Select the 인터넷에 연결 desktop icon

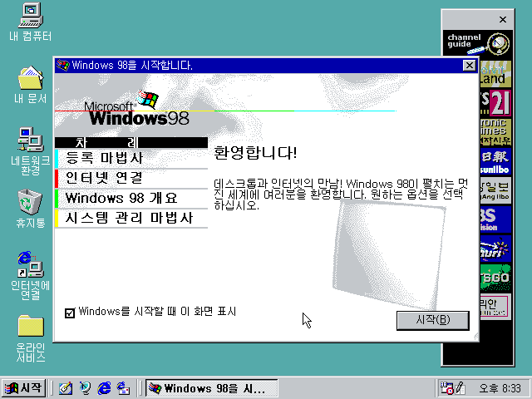[31, 275]
